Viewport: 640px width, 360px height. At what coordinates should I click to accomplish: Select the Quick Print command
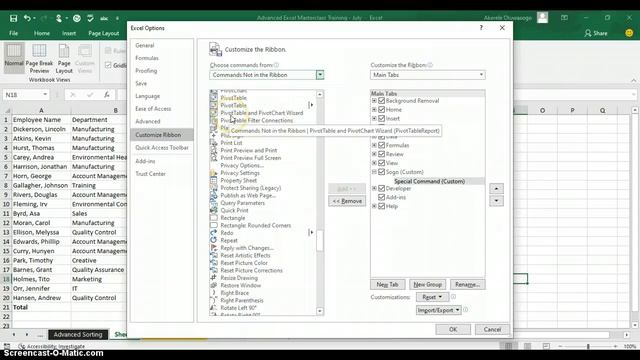pyautogui.click(x=234, y=211)
